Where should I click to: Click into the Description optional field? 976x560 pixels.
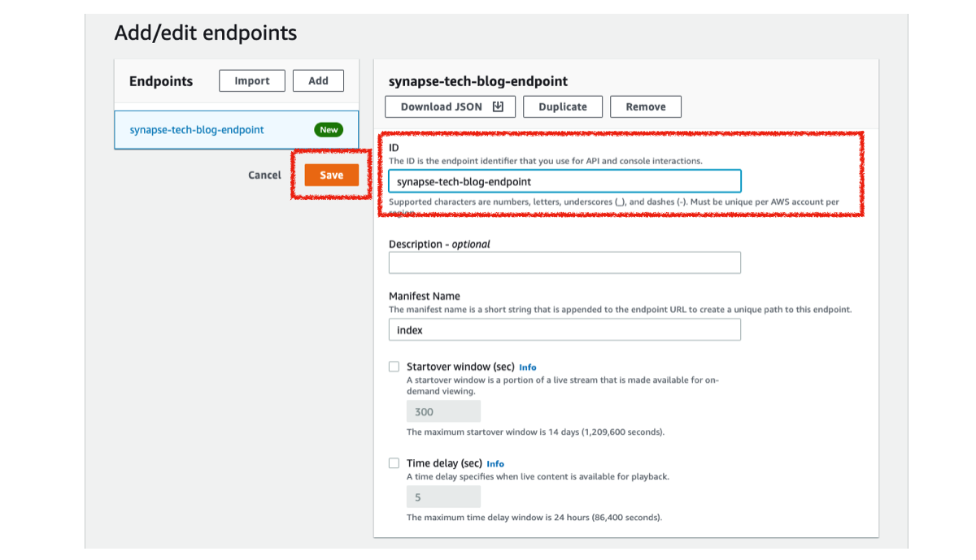pos(564,263)
